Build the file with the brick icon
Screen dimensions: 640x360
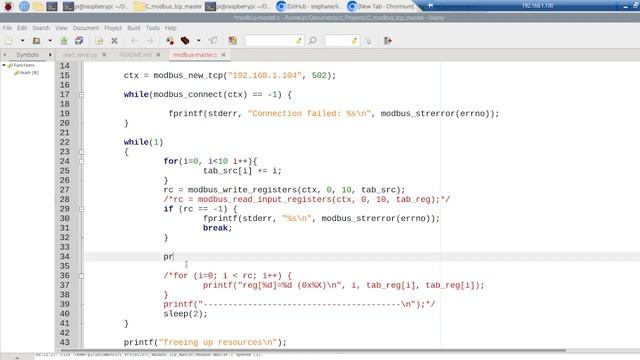tap(185, 41)
